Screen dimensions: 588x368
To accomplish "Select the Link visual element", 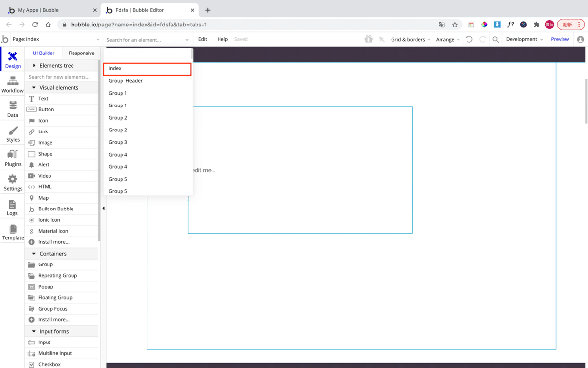I will coord(62,131).
